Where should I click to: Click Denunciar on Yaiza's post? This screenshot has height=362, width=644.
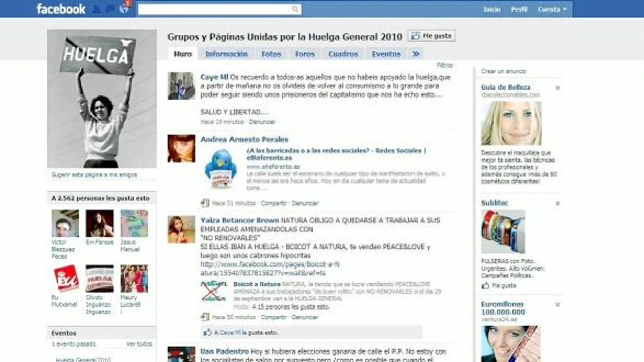[x=305, y=317]
